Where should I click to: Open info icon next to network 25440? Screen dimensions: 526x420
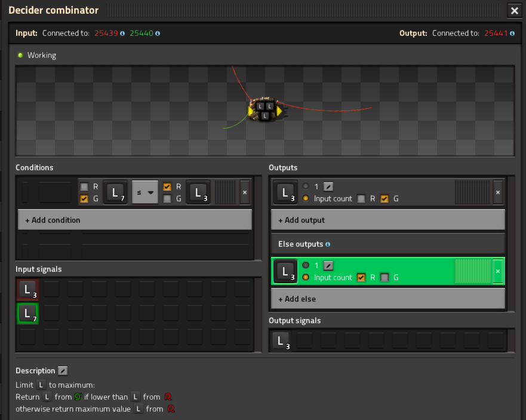158,33
